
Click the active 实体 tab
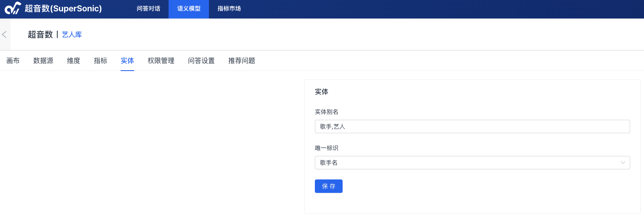127,61
